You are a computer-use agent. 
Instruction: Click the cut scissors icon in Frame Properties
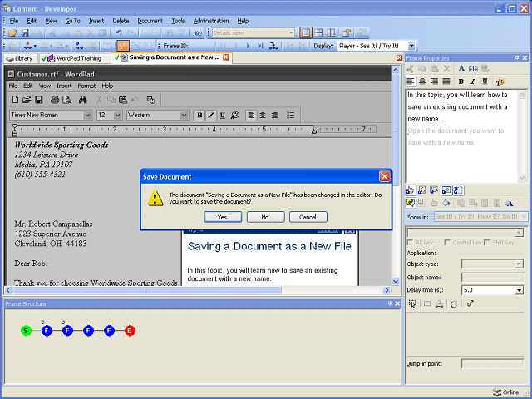click(410, 68)
